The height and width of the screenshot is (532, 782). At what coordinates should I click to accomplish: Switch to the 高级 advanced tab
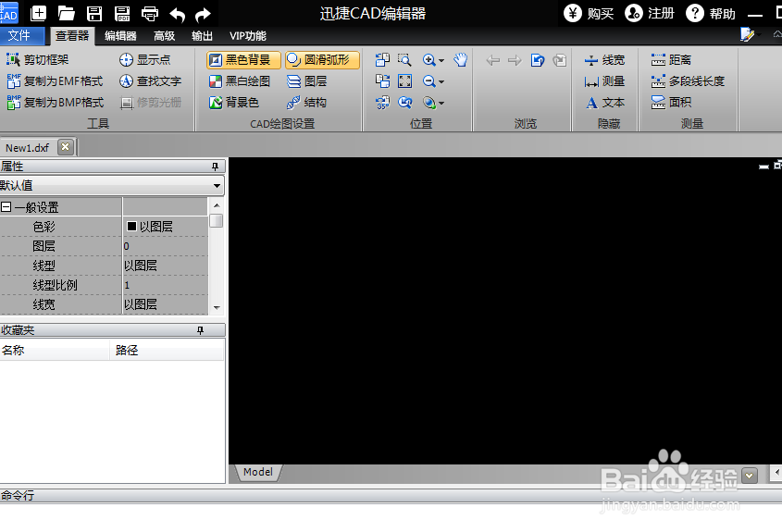pos(164,36)
